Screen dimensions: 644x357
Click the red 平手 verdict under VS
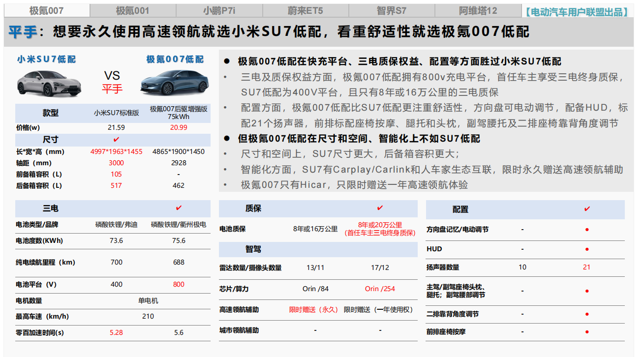112,89
